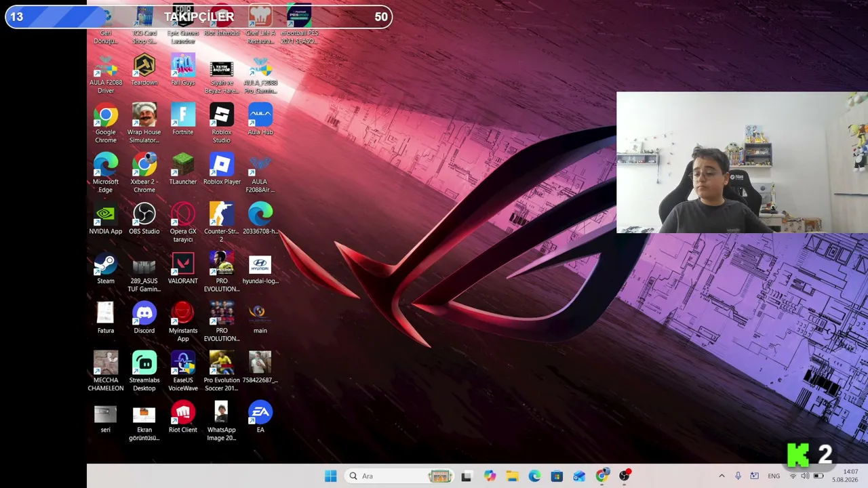The image size is (868, 488).
Task: Select the Microsoft Edge desktop shortcut
Action: tap(106, 174)
